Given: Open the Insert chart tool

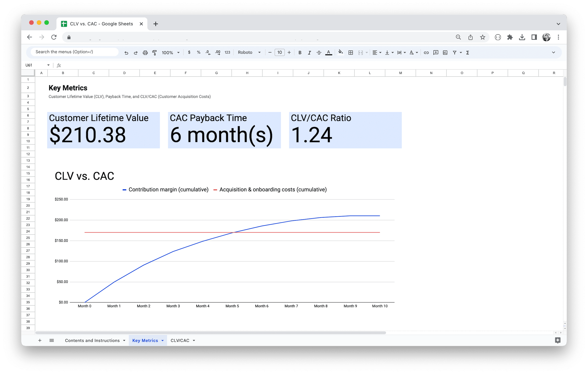Looking at the screenshot, I should [445, 52].
